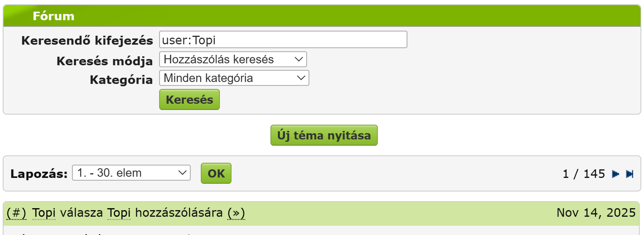Jump to the last results page arrow
The image size is (644, 235).
tap(630, 174)
